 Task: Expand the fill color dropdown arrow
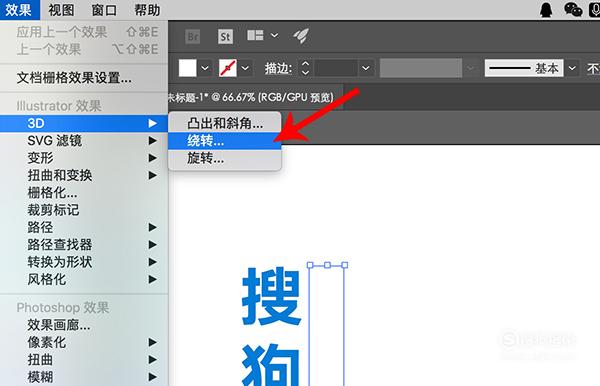(x=205, y=68)
